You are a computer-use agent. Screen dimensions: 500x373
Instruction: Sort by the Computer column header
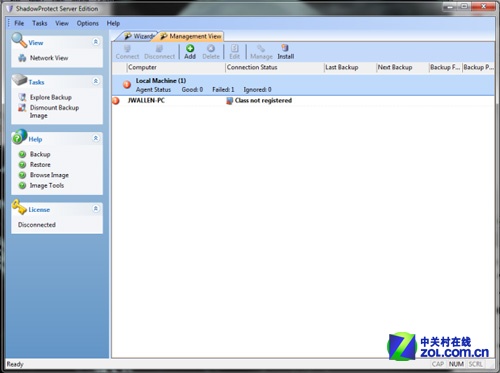tap(176, 67)
